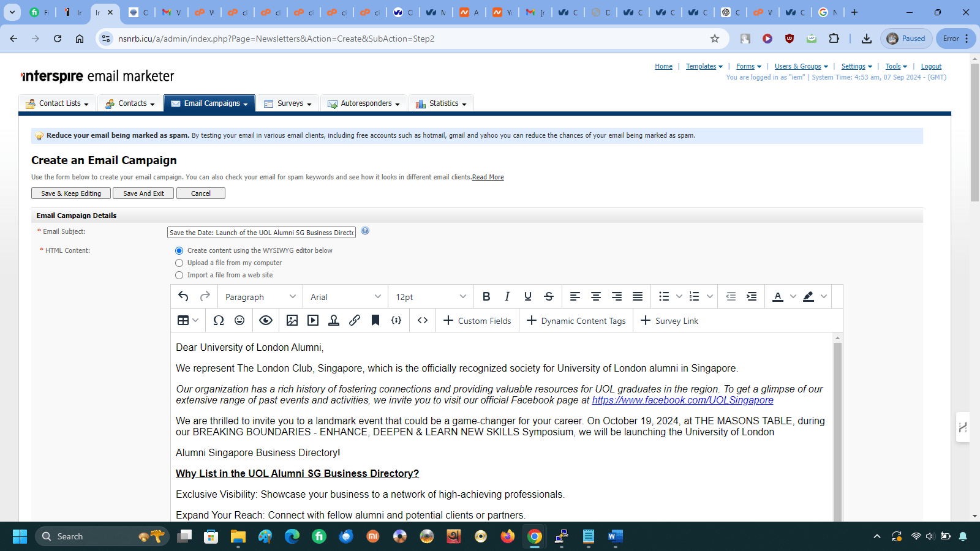Open the Statistics menu tab
Image resolution: width=980 pixels, height=551 pixels.
point(441,103)
